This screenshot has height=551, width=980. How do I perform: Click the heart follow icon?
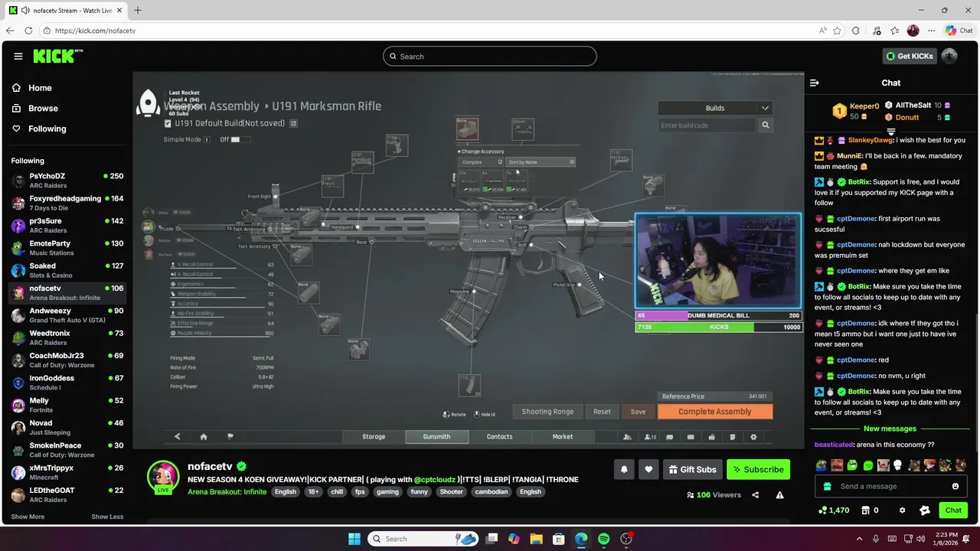click(x=648, y=469)
